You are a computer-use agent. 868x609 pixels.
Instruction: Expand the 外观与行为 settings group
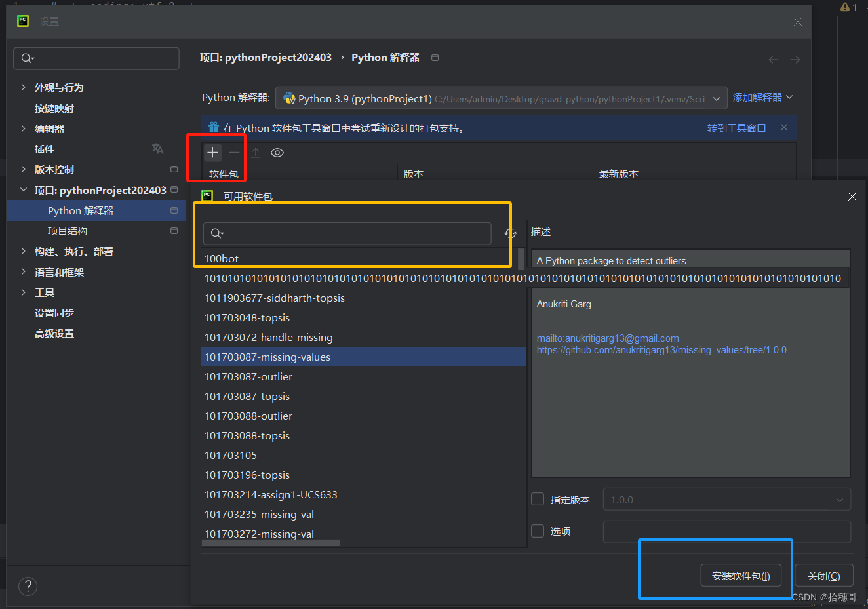click(x=24, y=87)
